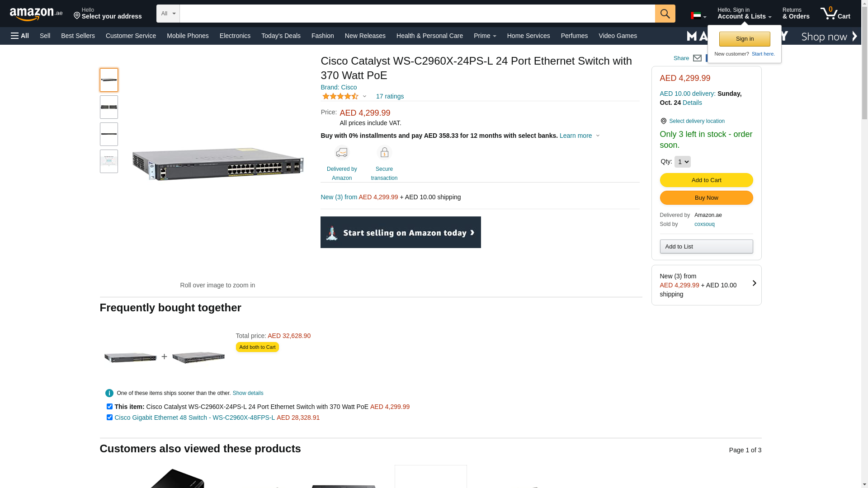Open Today's Deals in navigation bar
868x488 pixels.
tap(281, 36)
